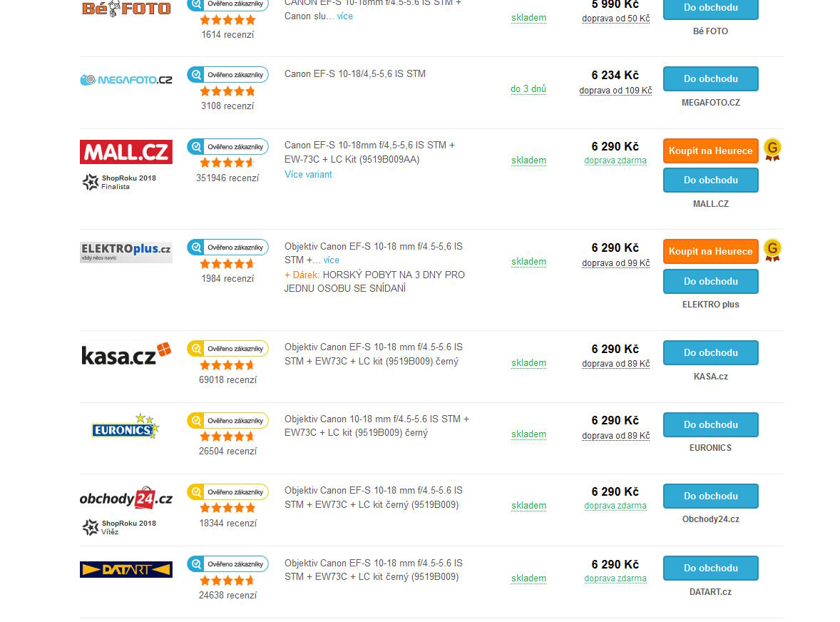Open the kasa.cz shop logo
Image resolution: width=840 pixels, height=622 pixels.
(126, 354)
